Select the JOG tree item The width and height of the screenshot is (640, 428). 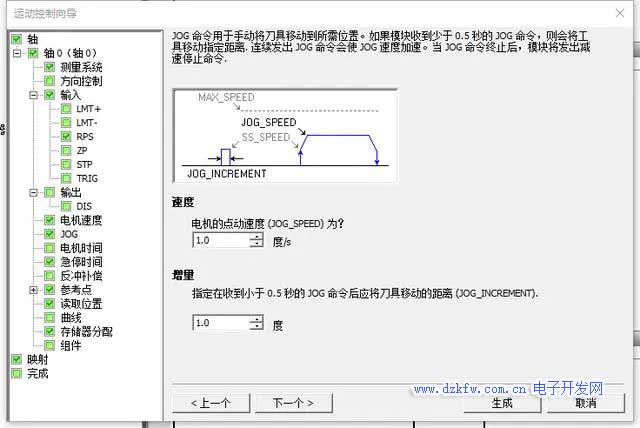click(x=69, y=234)
